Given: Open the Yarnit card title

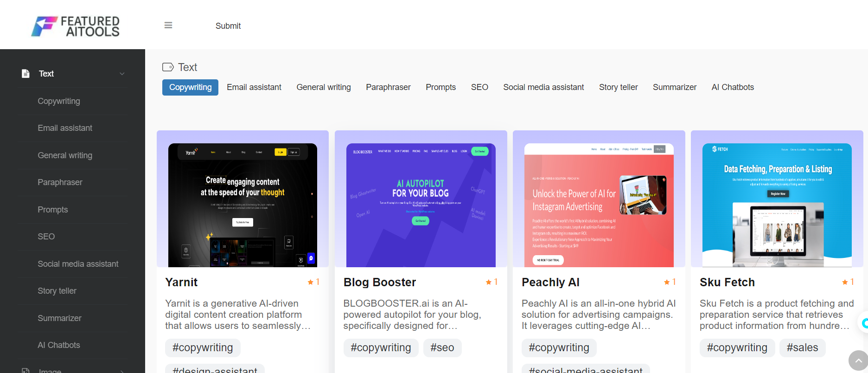Looking at the screenshot, I should click(x=181, y=282).
